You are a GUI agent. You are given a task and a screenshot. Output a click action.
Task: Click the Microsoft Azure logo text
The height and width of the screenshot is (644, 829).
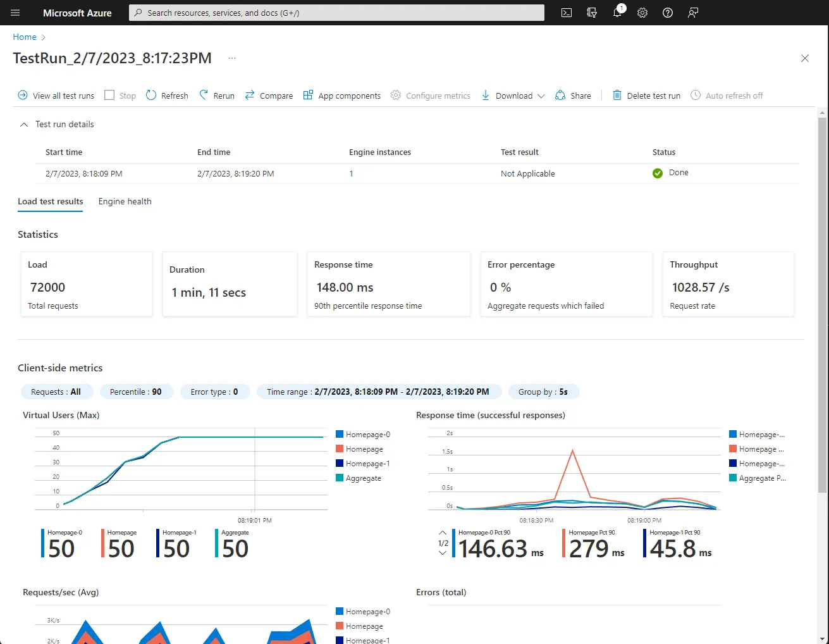(x=77, y=13)
